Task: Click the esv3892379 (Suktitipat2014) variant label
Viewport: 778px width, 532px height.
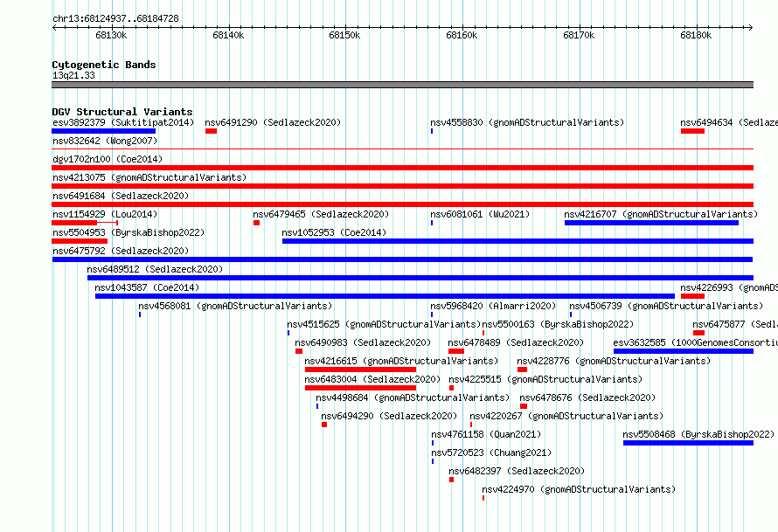Action: pos(123,122)
